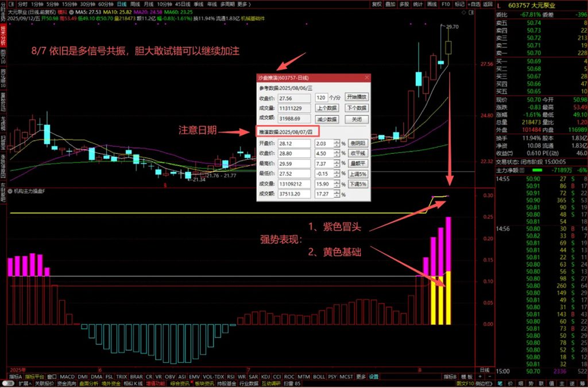Click 下个数据 to load next data
The width and height of the screenshot is (588, 388).
point(356,107)
